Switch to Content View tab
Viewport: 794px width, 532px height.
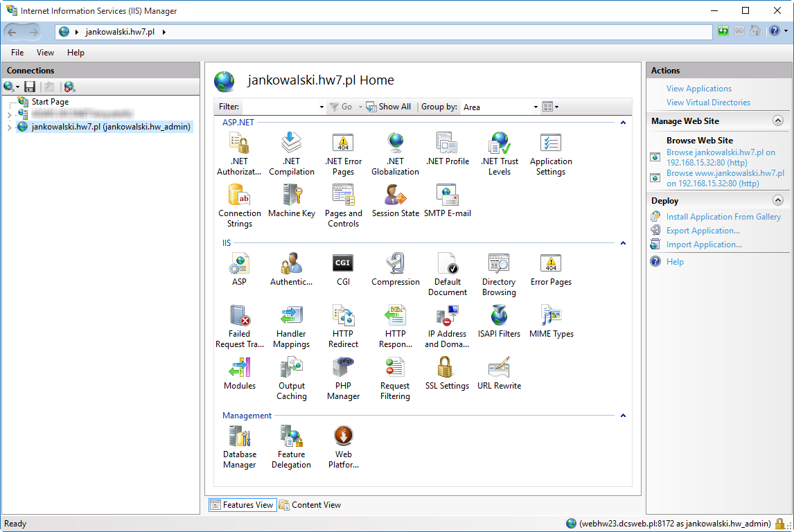click(x=310, y=505)
